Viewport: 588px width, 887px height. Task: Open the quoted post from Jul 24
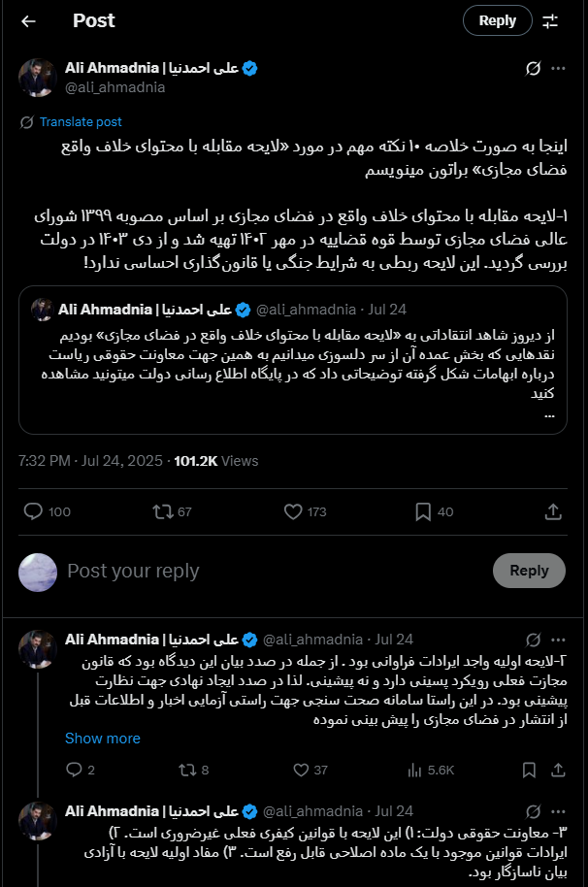(293, 360)
